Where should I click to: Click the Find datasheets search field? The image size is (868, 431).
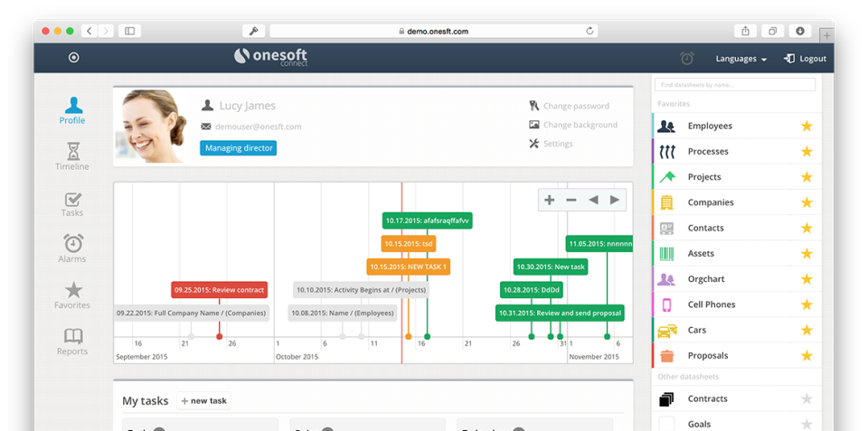pos(734,85)
